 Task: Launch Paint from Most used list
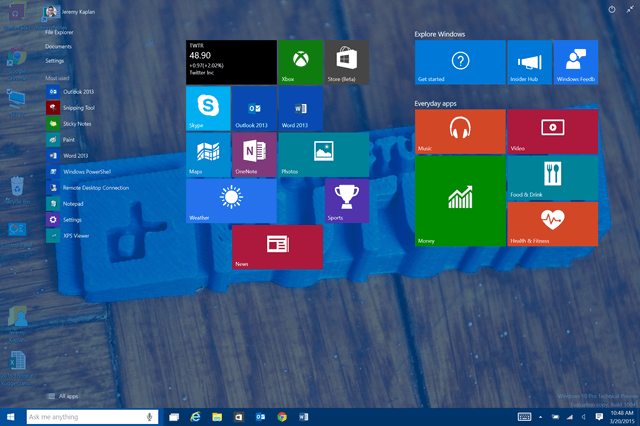click(x=61, y=140)
